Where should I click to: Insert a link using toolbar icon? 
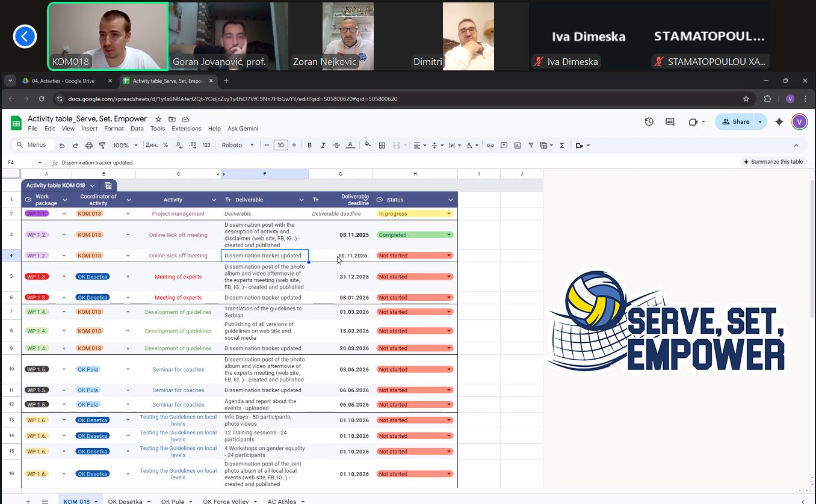tap(490, 145)
